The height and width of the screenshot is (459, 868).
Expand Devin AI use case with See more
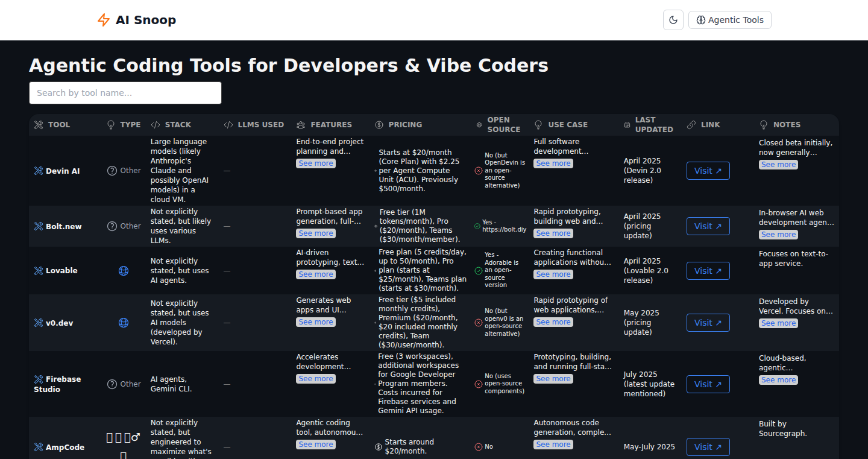[x=553, y=163]
